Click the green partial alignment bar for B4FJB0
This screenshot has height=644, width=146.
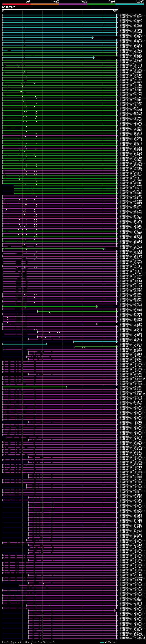pyautogui.click(x=96, y=347)
